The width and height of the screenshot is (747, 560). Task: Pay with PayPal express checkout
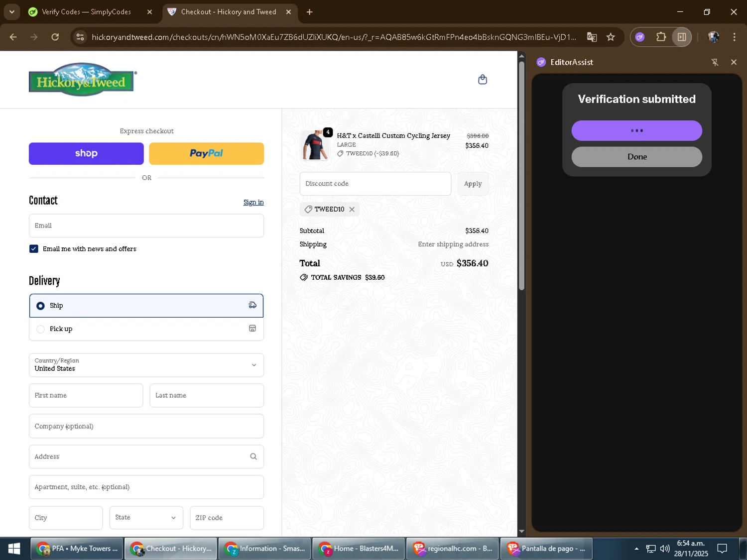[x=206, y=153]
